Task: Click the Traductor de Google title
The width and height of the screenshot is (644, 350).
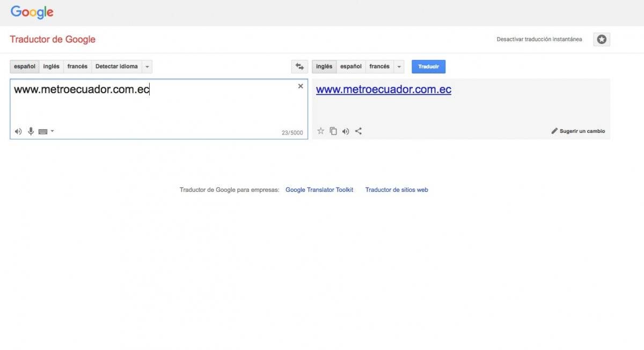Action: coord(53,39)
